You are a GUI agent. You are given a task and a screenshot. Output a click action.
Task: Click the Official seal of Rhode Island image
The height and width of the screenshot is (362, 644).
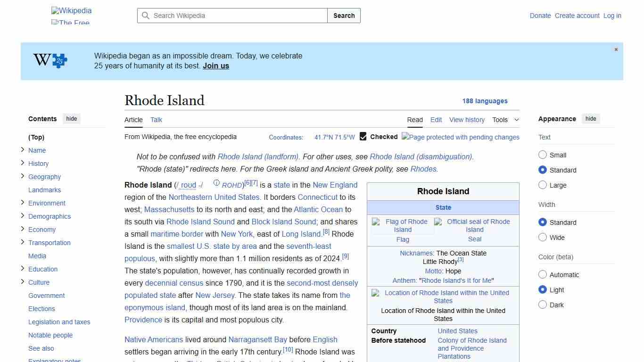pyautogui.click(x=475, y=225)
